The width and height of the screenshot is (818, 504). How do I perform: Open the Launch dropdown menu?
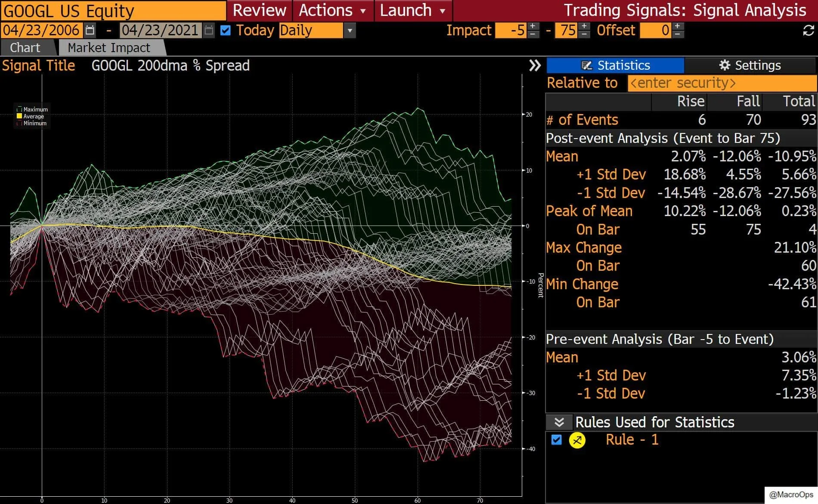412,10
